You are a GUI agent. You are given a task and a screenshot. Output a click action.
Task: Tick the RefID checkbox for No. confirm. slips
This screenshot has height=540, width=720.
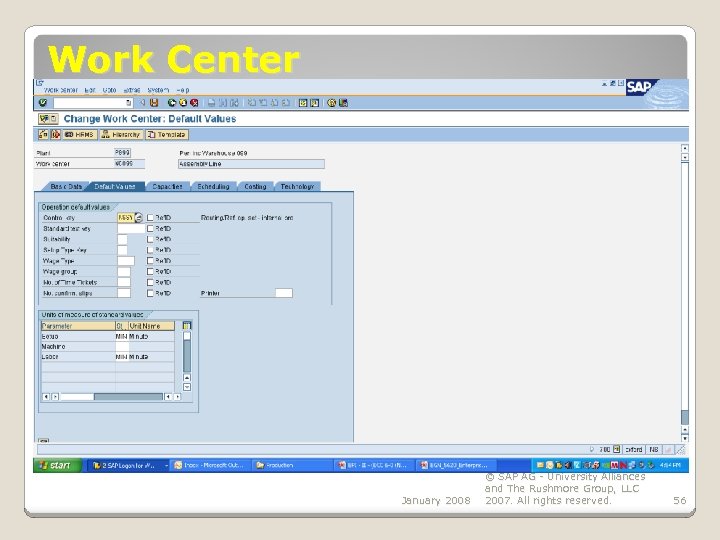(x=150, y=293)
